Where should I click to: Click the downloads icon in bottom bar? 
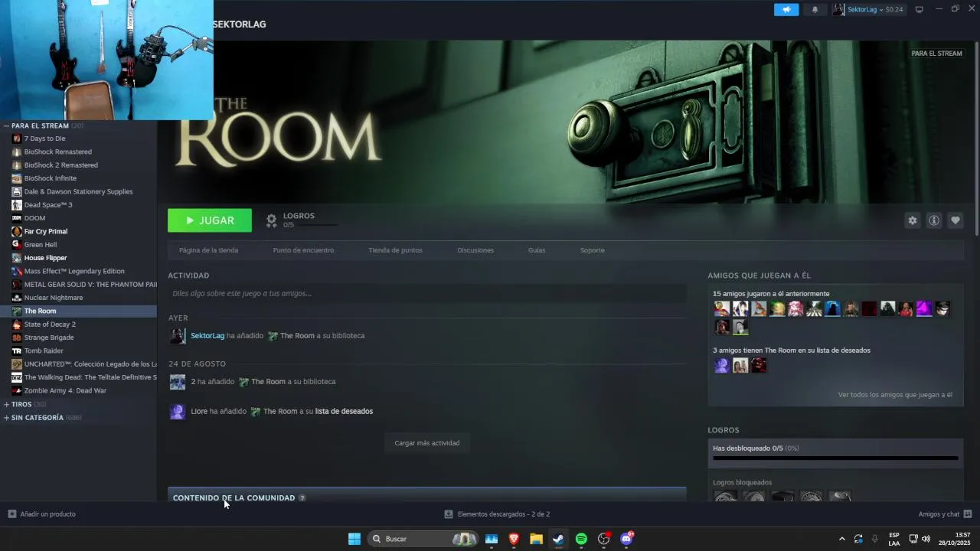pos(449,514)
